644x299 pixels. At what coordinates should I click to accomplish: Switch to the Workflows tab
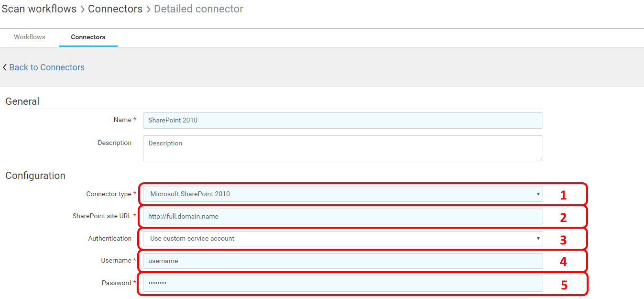(x=30, y=37)
